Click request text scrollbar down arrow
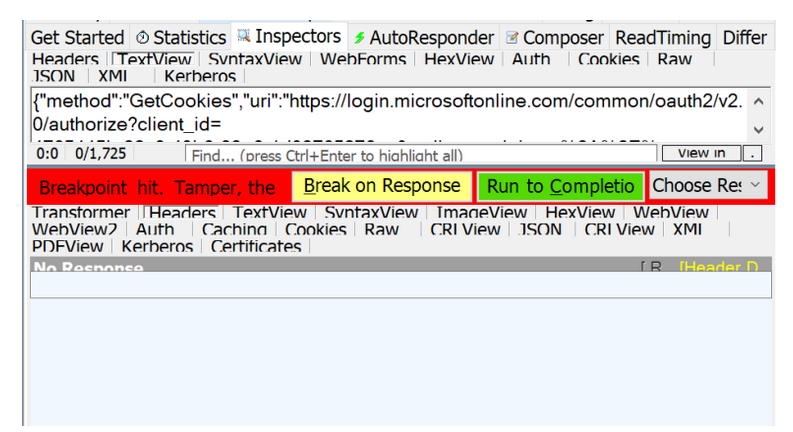 (x=758, y=129)
